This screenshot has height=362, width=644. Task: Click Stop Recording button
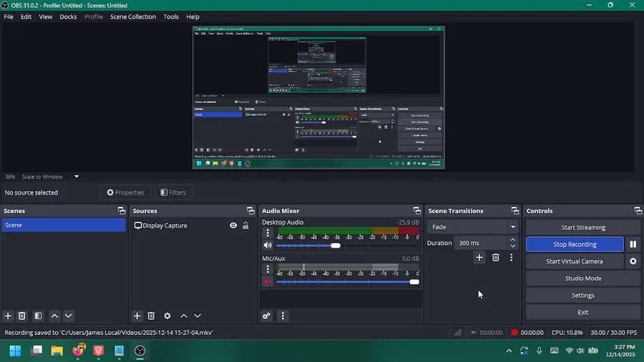(575, 244)
